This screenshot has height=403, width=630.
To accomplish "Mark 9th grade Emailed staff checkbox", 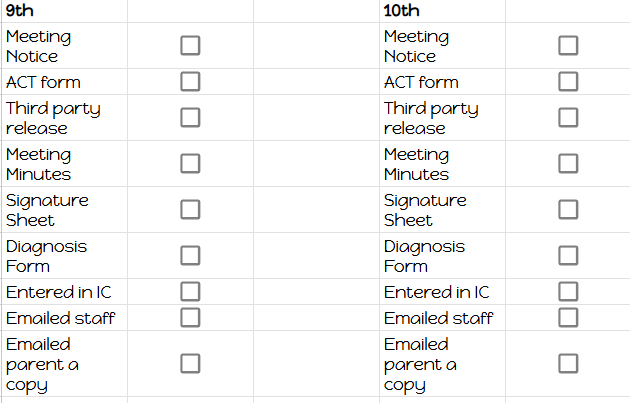I will (190, 317).
